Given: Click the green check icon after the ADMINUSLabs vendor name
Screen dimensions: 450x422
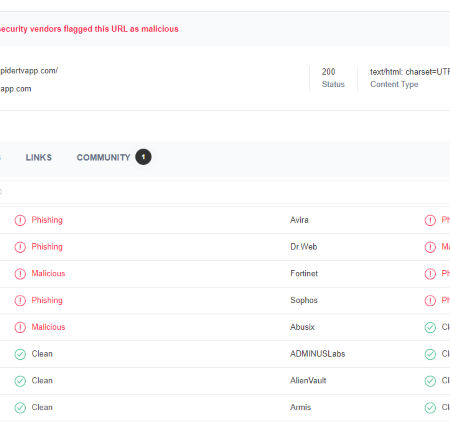Looking at the screenshot, I should click(430, 354).
